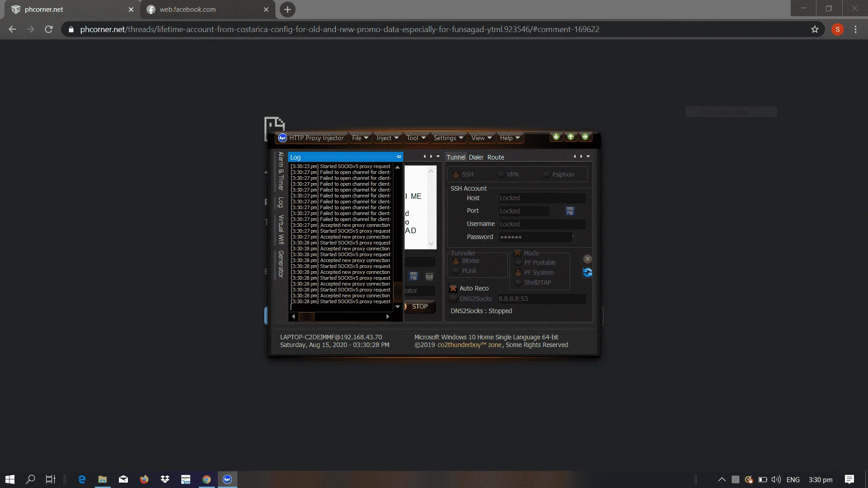
Task: Choose PF System mode
Action: pyautogui.click(x=519, y=272)
